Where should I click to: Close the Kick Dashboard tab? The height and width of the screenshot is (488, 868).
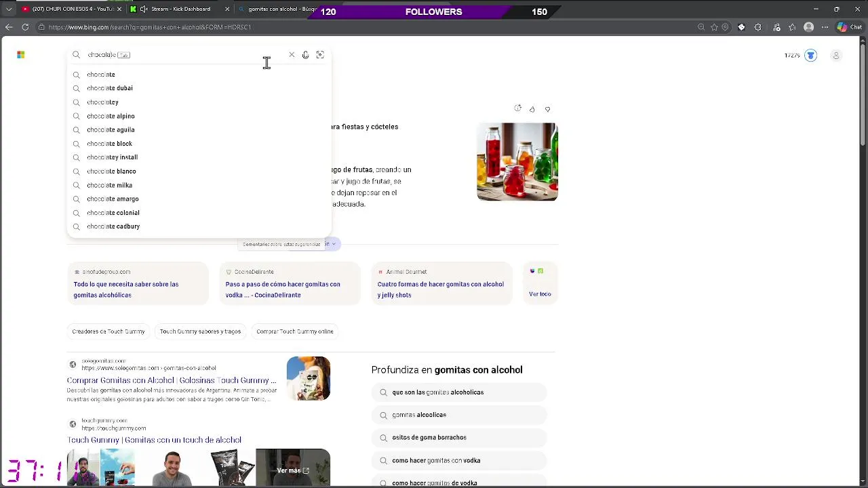pyautogui.click(x=227, y=9)
